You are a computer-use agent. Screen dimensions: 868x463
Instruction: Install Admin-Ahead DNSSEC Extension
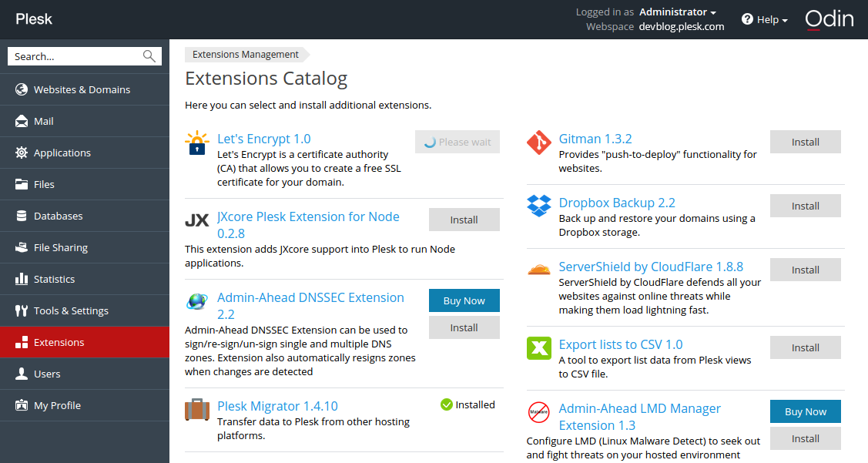click(x=464, y=327)
